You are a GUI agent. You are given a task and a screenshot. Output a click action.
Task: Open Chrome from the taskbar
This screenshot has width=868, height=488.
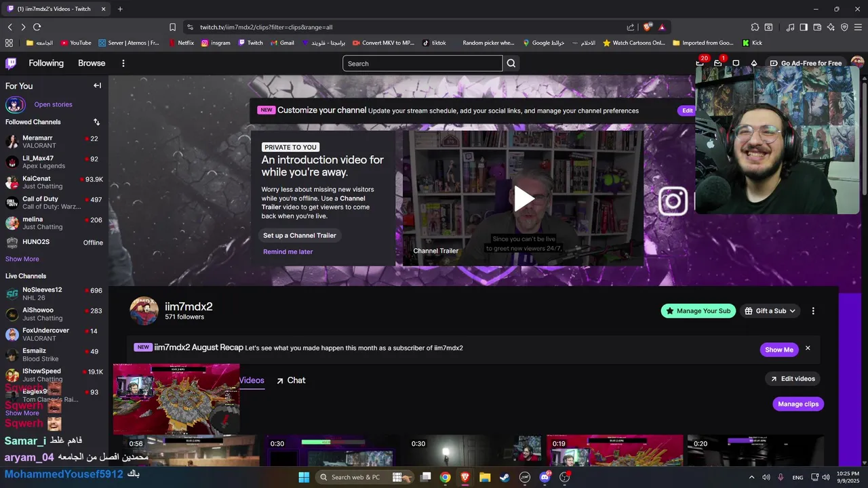(445, 477)
